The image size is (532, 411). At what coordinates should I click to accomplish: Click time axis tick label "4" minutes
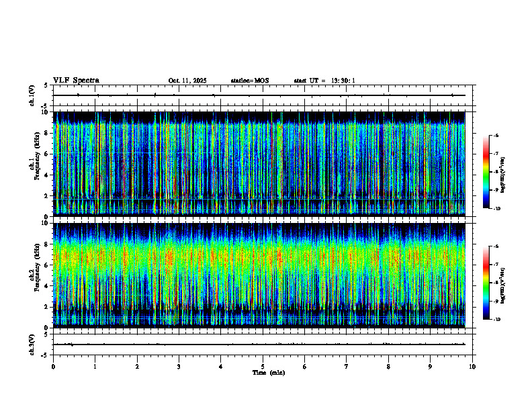(x=221, y=367)
